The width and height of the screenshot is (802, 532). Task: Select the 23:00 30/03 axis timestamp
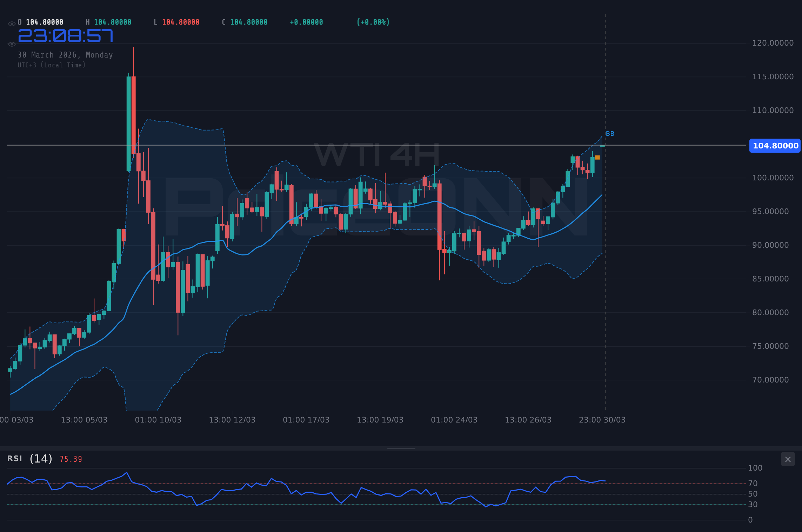point(602,420)
